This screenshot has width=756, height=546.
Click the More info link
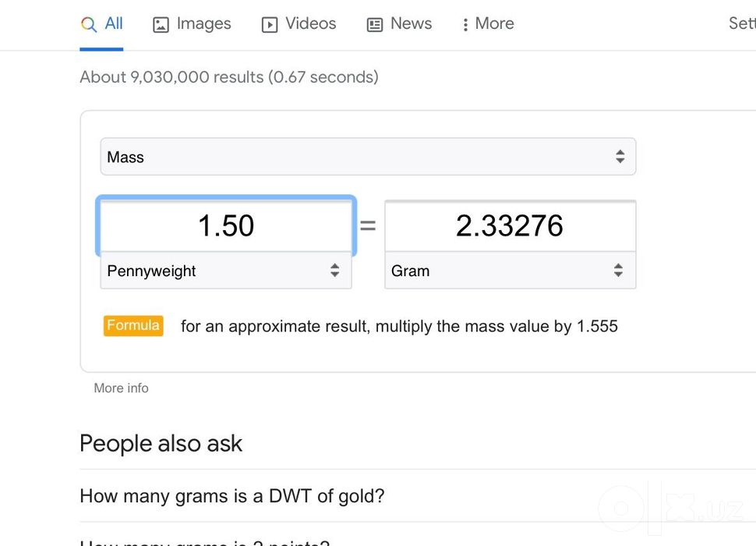point(121,388)
